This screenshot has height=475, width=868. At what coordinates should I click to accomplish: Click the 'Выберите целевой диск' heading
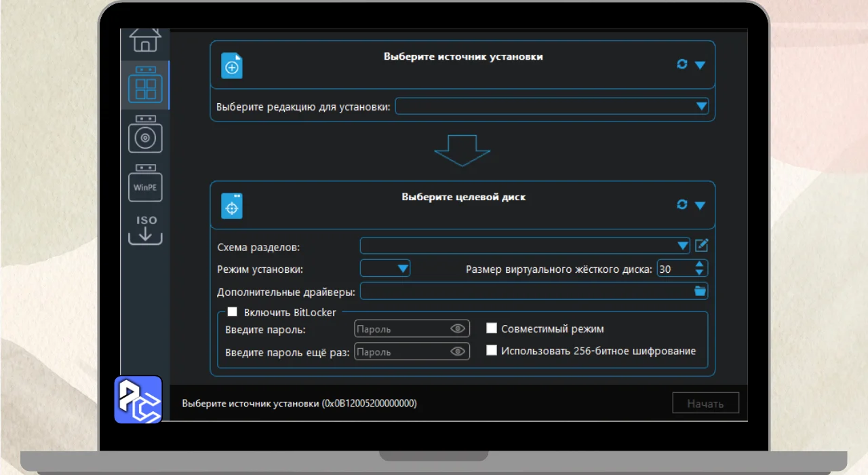[x=463, y=197]
